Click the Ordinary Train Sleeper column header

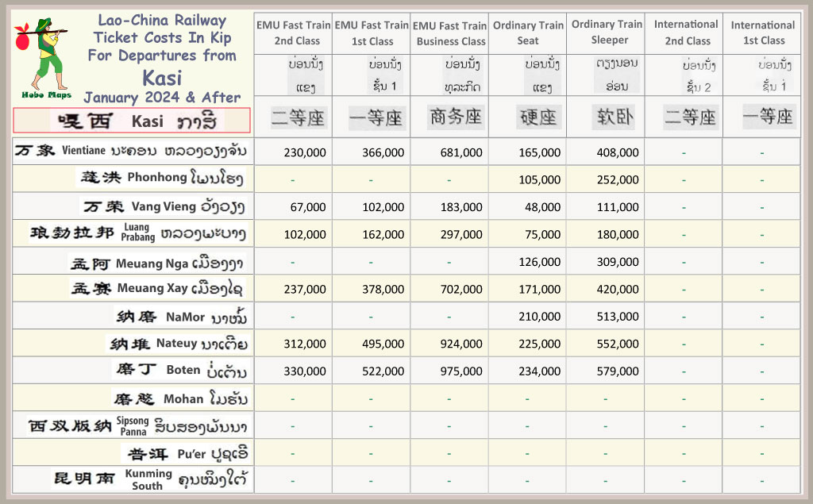[x=606, y=32]
